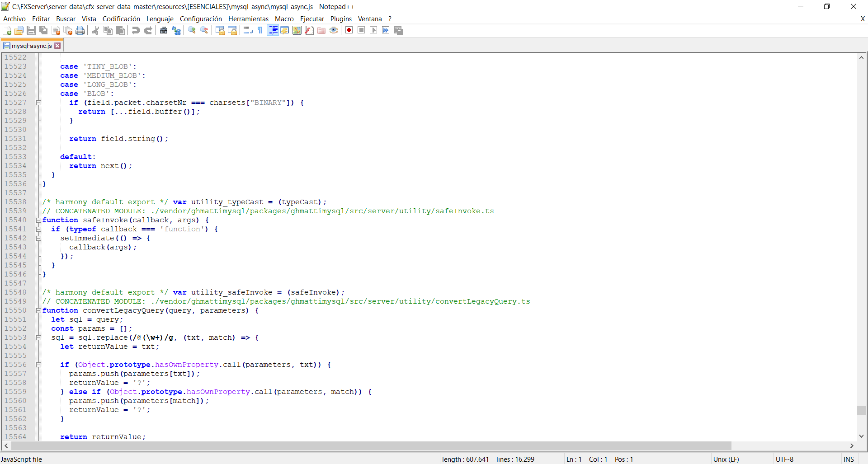Collapse the fold at line 15527
This screenshot has width=868, height=464.
pyautogui.click(x=39, y=103)
